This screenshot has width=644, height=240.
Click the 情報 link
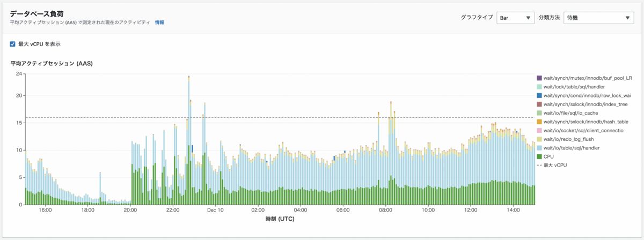tap(159, 22)
